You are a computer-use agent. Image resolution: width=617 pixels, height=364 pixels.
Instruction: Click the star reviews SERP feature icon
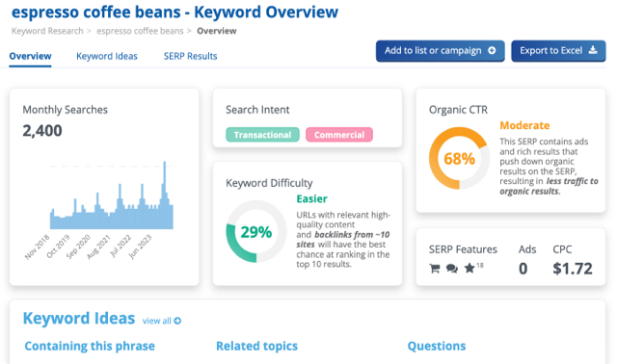tap(469, 269)
